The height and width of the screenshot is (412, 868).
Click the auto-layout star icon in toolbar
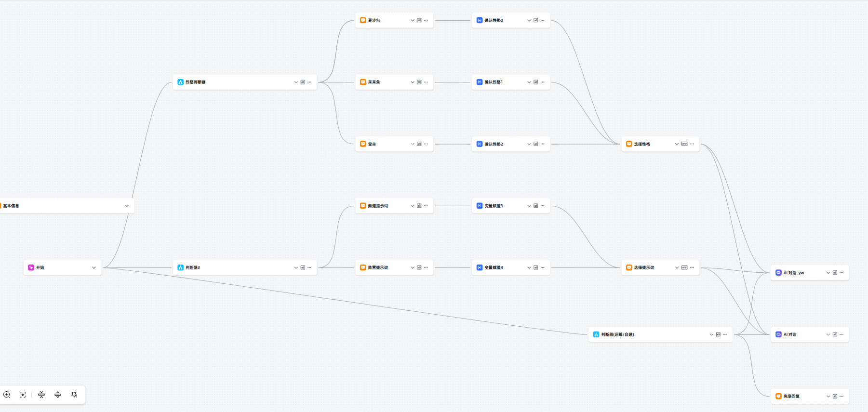coord(74,395)
